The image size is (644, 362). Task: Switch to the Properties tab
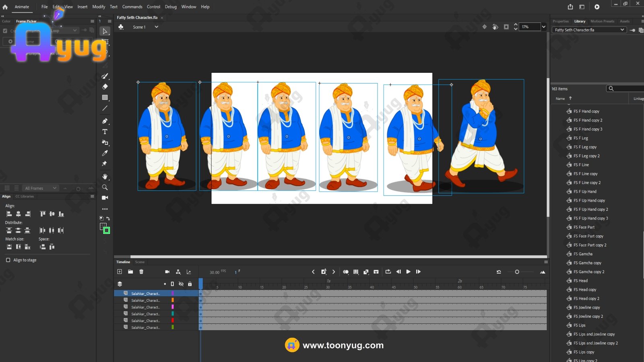pos(561,21)
